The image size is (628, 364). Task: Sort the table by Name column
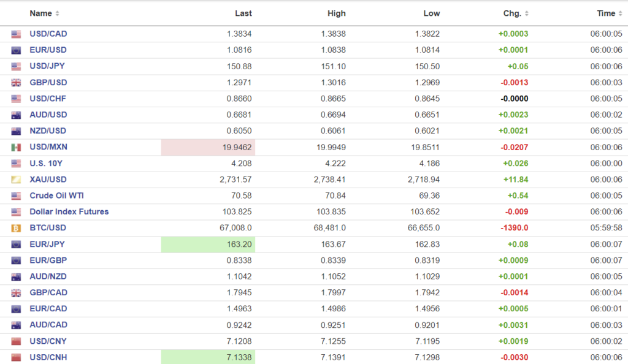44,13
